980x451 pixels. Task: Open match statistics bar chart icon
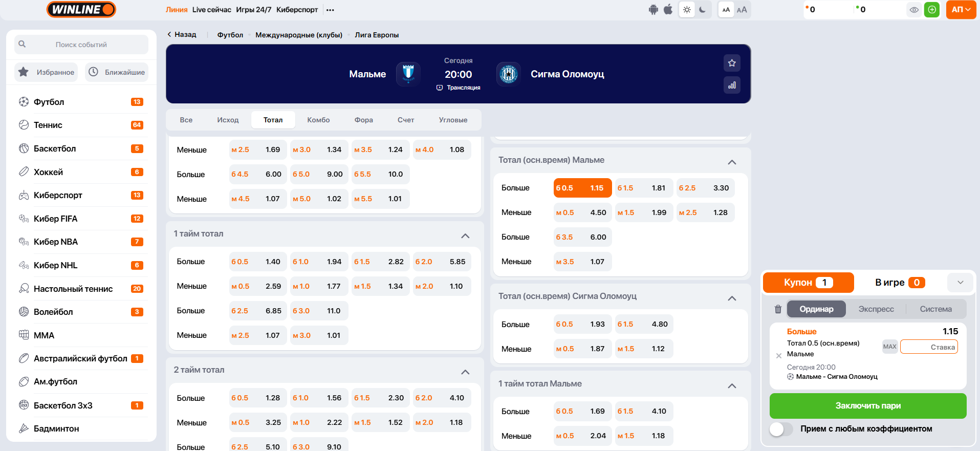pyautogui.click(x=732, y=85)
